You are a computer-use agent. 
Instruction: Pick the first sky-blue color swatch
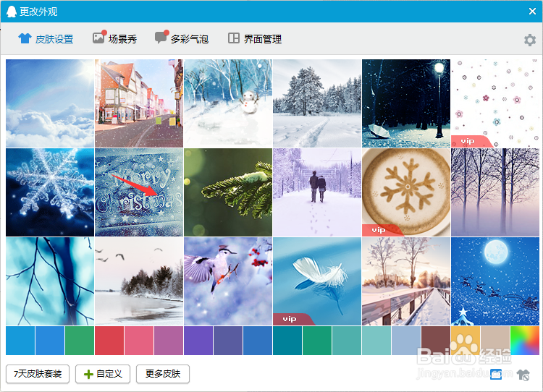[x=20, y=341]
